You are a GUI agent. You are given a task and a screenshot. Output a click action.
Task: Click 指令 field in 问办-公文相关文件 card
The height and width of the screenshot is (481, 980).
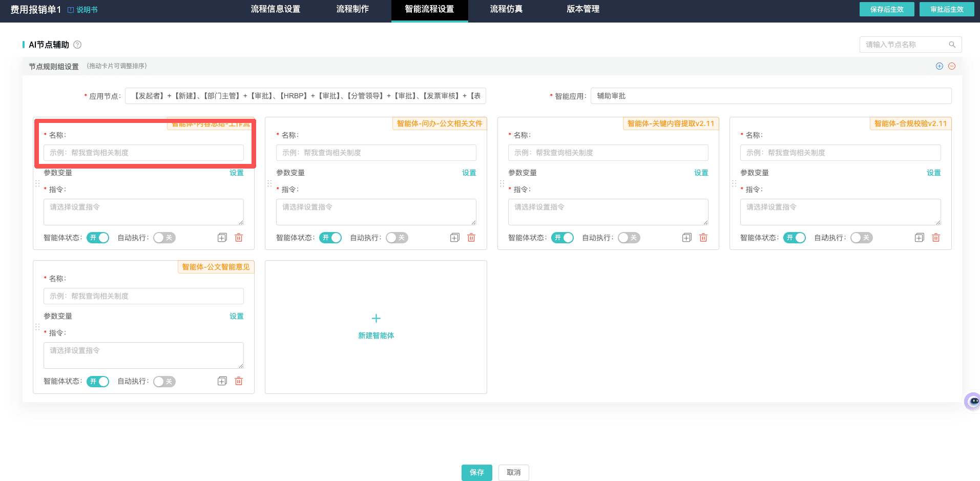click(x=376, y=212)
